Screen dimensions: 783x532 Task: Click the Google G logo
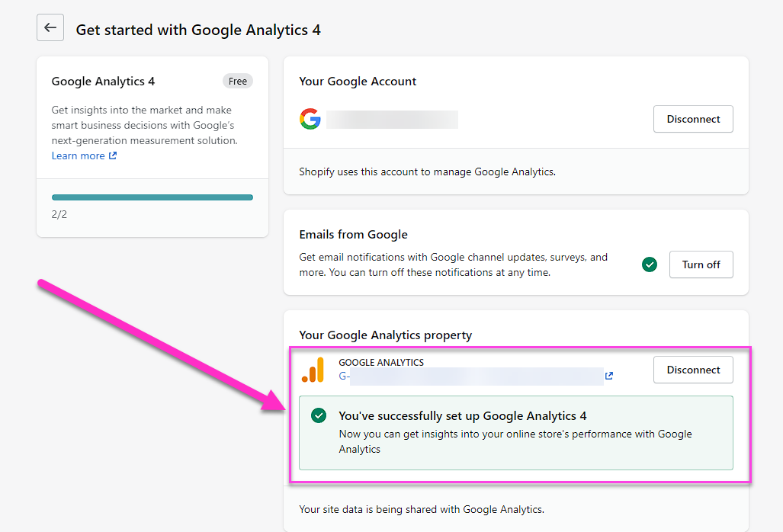[310, 119]
